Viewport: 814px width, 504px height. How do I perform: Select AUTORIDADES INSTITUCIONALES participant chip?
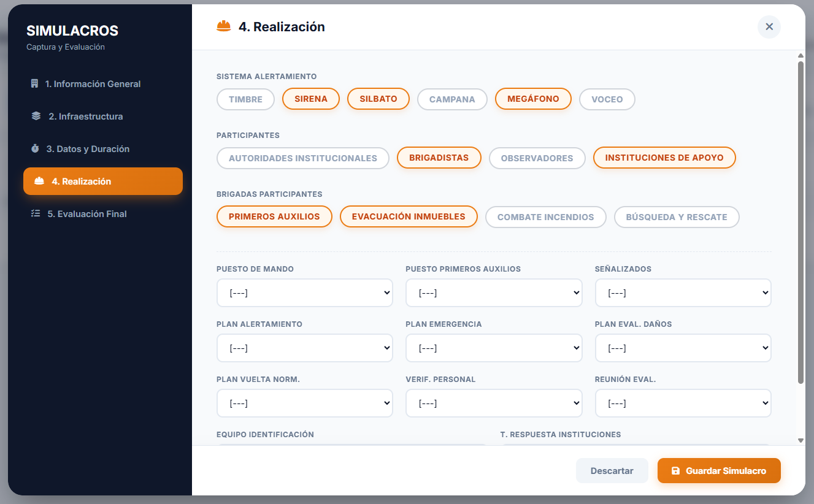pos(303,158)
